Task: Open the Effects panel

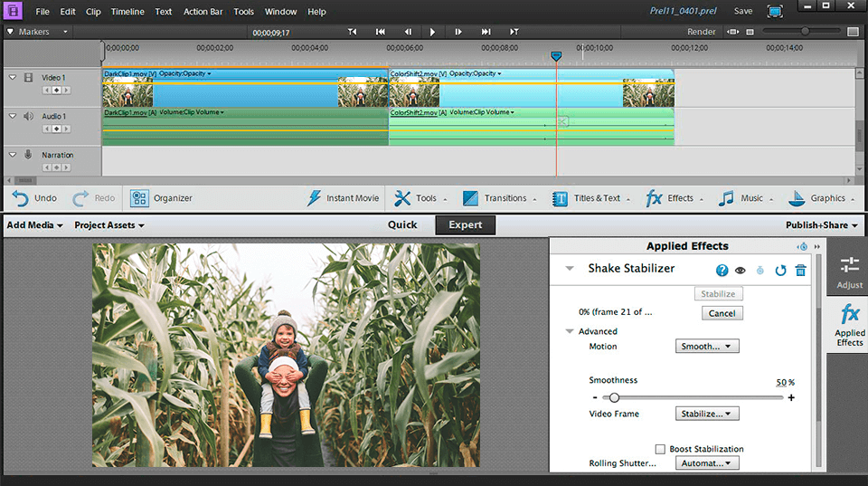Action: point(675,198)
